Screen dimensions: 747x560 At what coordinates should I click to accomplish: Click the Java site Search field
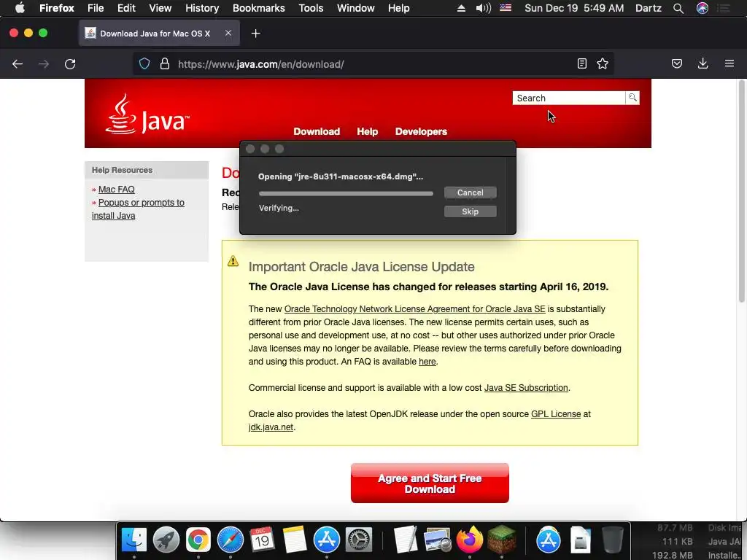point(569,98)
